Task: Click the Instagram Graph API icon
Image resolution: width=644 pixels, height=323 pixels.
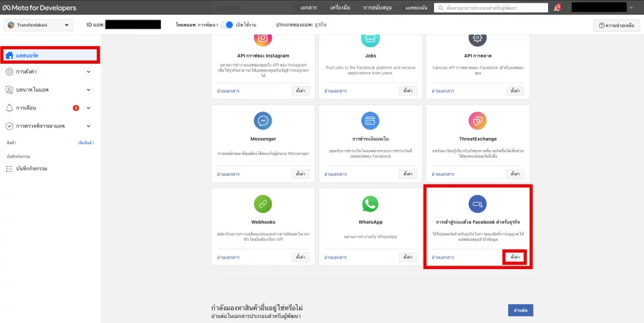Action: point(263,39)
